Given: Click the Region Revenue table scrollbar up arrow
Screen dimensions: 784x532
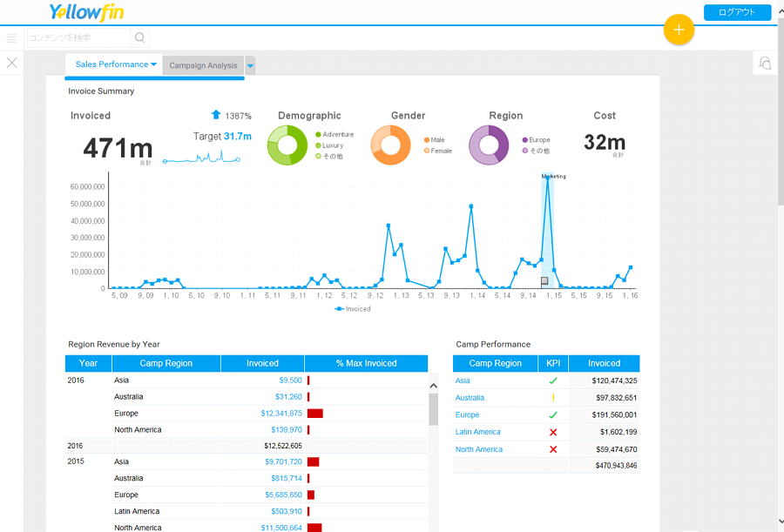Looking at the screenshot, I should (434, 386).
